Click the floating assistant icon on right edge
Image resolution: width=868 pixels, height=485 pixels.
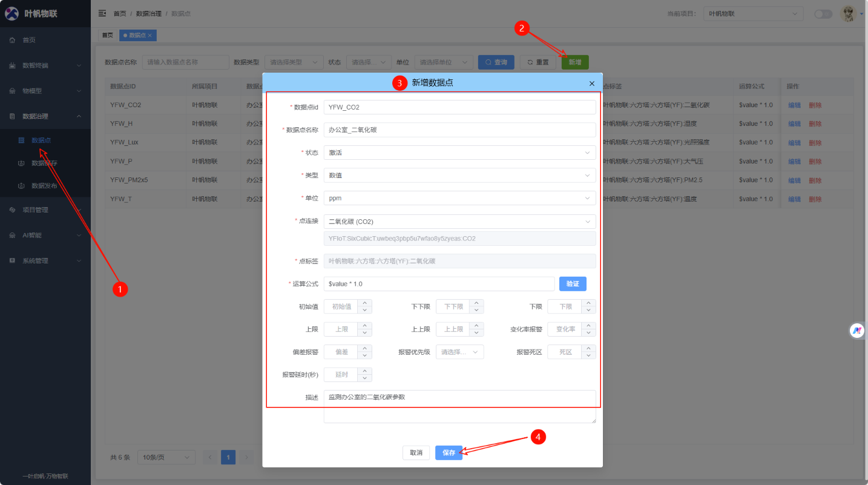click(856, 331)
